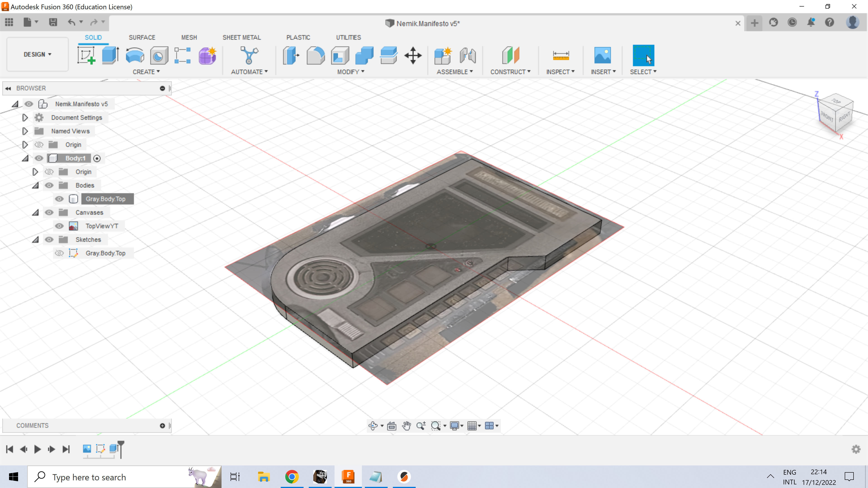868x488 pixels.
Task: Select the Joint tool icon
Action: pyautogui.click(x=468, y=55)
